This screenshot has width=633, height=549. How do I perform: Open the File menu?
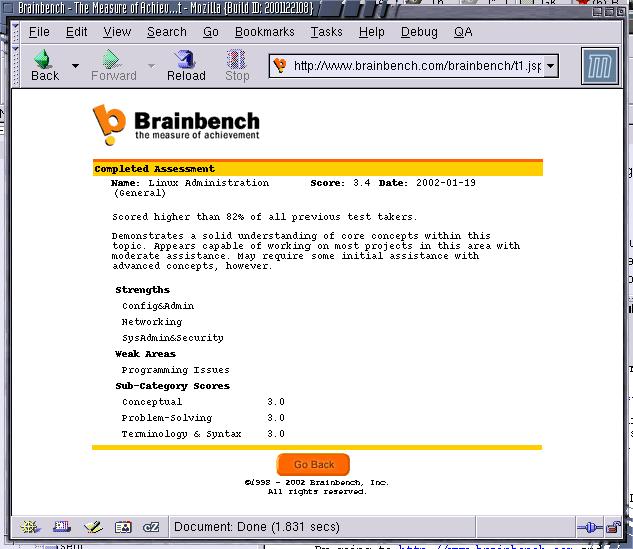click(x=39, y=32)
